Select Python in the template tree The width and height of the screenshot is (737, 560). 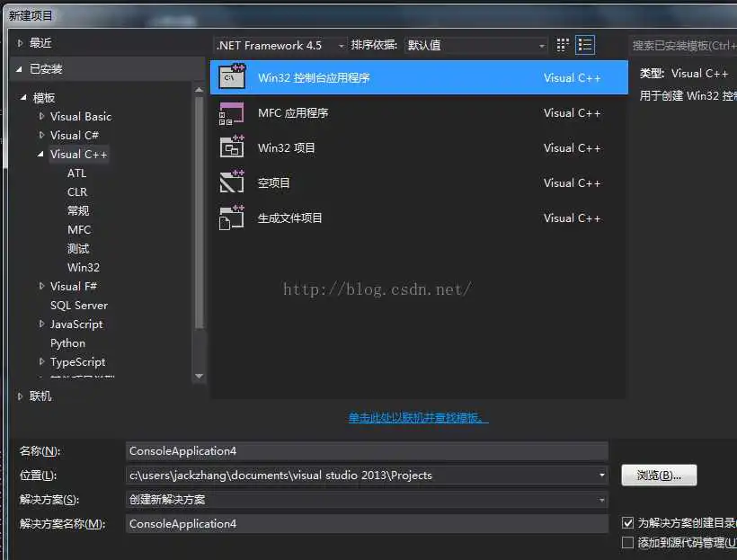coord(67,343)
